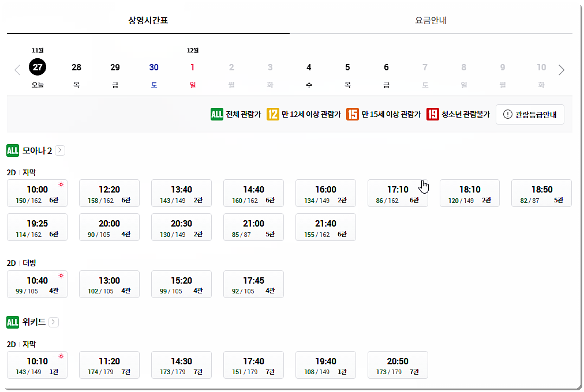584x392 pixels.
Task: Click the right arrow to see later dates
Action: [x=561, y=69]
